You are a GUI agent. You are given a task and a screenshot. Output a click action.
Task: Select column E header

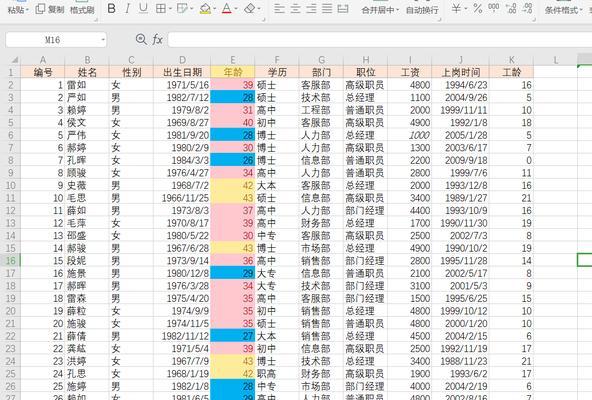(233, 60)
